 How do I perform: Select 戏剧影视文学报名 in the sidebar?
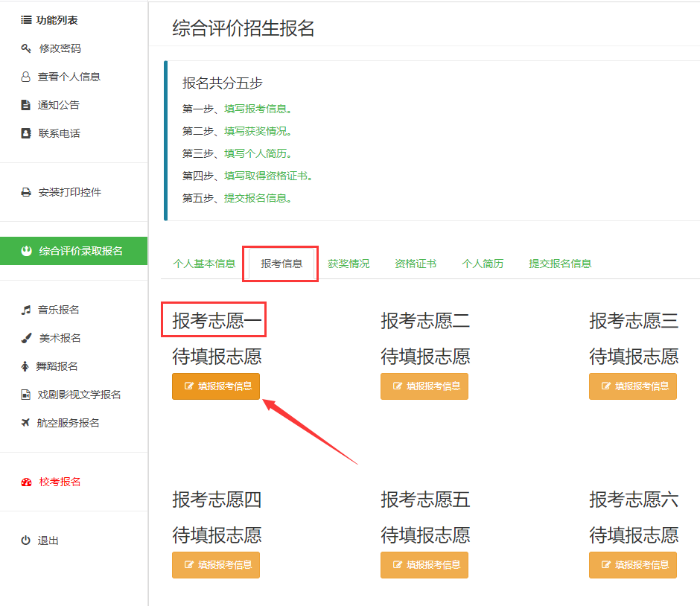(x=79, y=395)
